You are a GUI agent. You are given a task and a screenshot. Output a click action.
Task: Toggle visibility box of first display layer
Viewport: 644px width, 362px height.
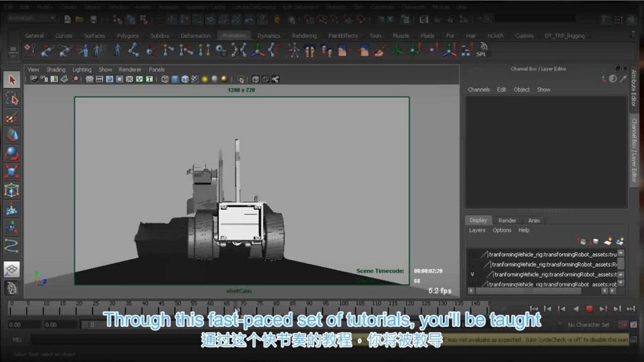tap(472, 255)
